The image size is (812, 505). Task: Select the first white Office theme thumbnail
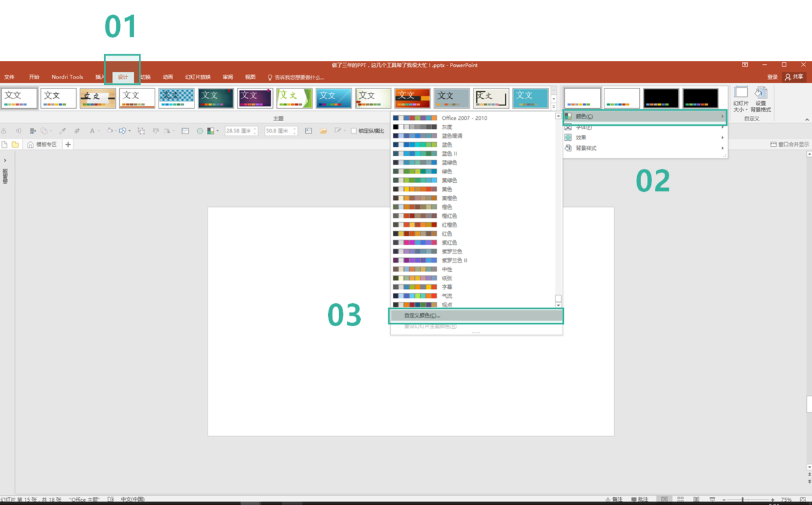coord(20,98)
